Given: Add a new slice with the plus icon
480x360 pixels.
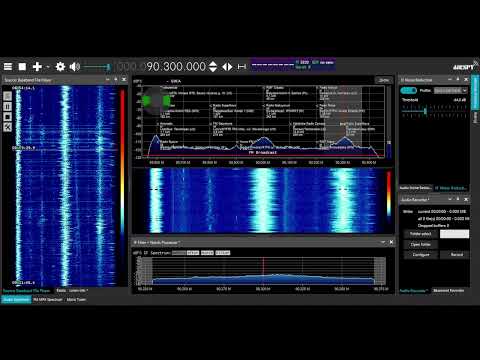Looking at the screenshot, I should click(x=37, y=67).
